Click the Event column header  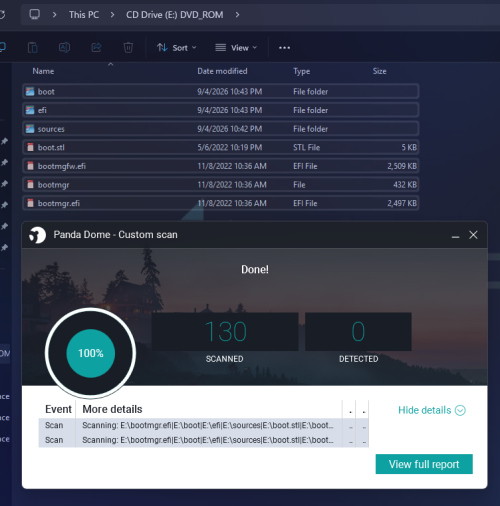tap(58, 409)
